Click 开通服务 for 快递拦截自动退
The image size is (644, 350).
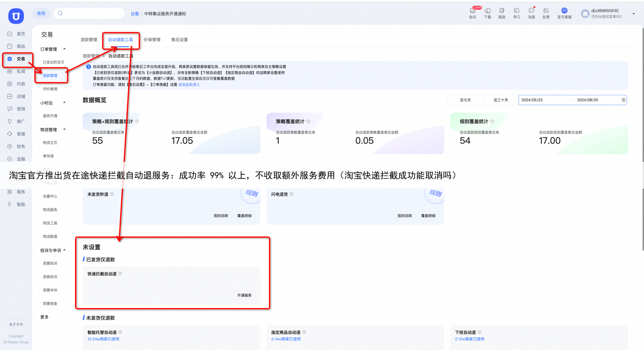tap(244, 295)
